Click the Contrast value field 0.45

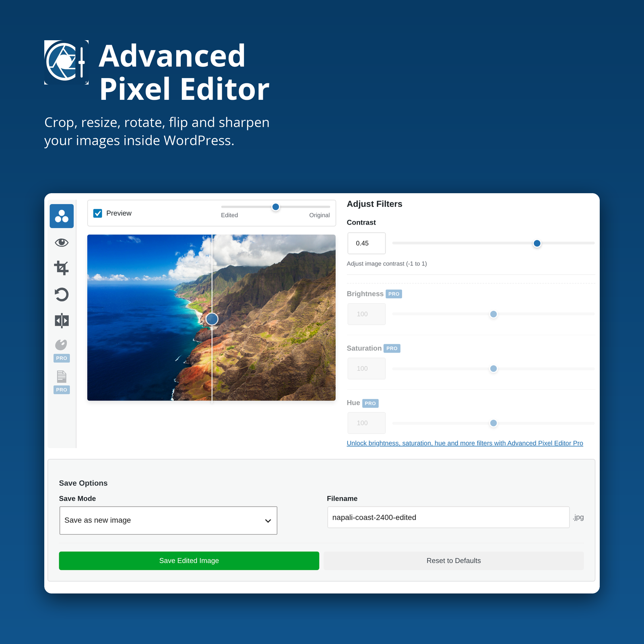click(x=367, y=243)
